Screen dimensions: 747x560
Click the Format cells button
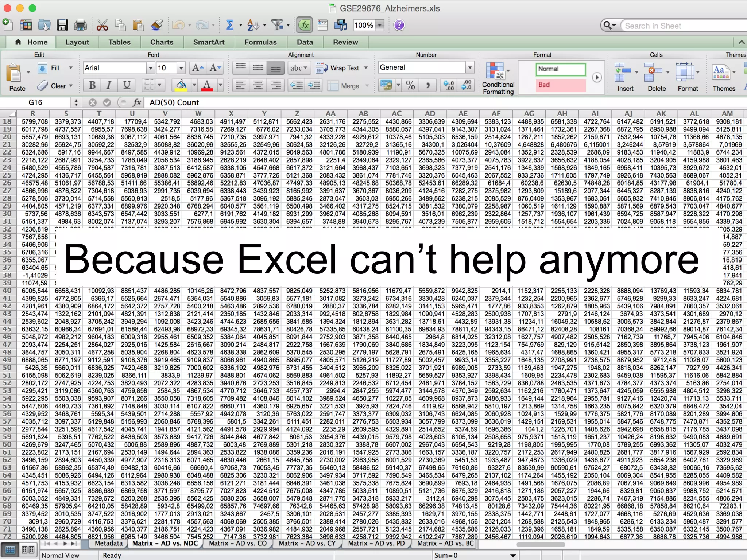click(688, 77)
